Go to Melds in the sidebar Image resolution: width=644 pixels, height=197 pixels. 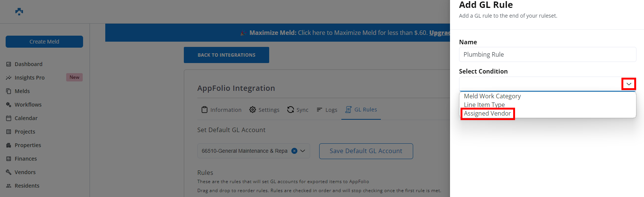[22, 91]
